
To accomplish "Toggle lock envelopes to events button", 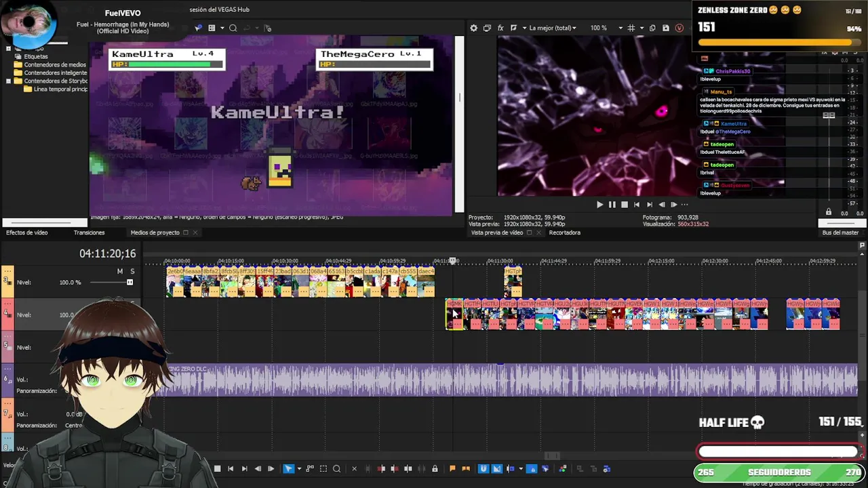I will 532,468.
